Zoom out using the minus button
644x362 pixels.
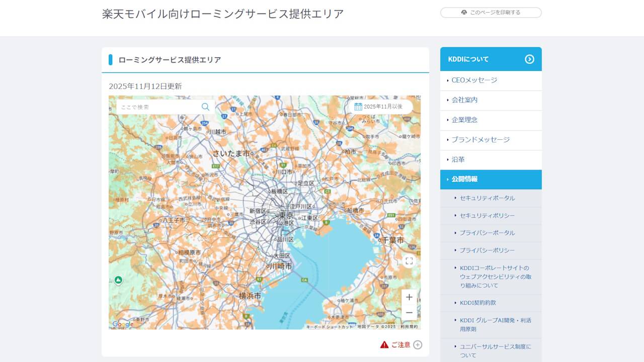tap(409, 312)
